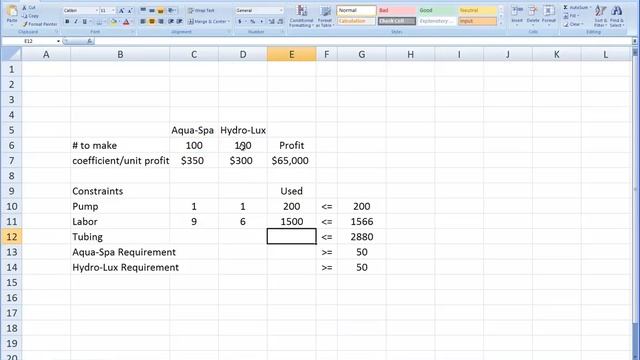Click the Name Box showing E12
This screenshot has height=360, width=640.
(29, 41)
